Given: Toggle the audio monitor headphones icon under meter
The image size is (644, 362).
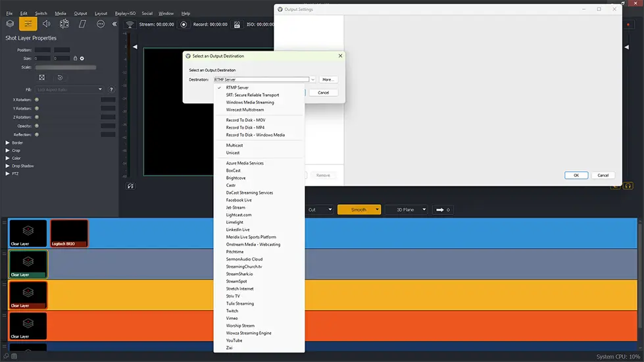Looking at the screenshot, I should (x=130, y=186).
